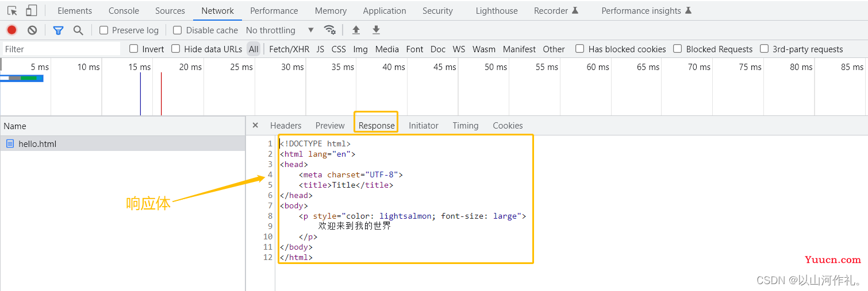Import HAR file upload icon
Viewport: 868px width, 291px height.
pos(356,30)
